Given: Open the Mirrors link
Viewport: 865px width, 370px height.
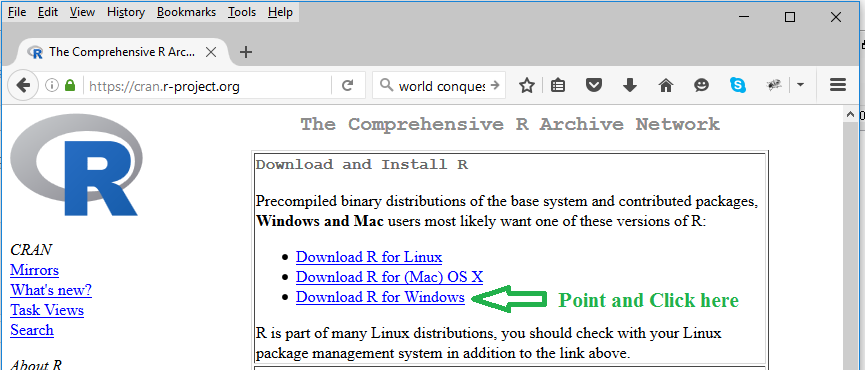Looking at the screenshot, I should tap(34, 270).
